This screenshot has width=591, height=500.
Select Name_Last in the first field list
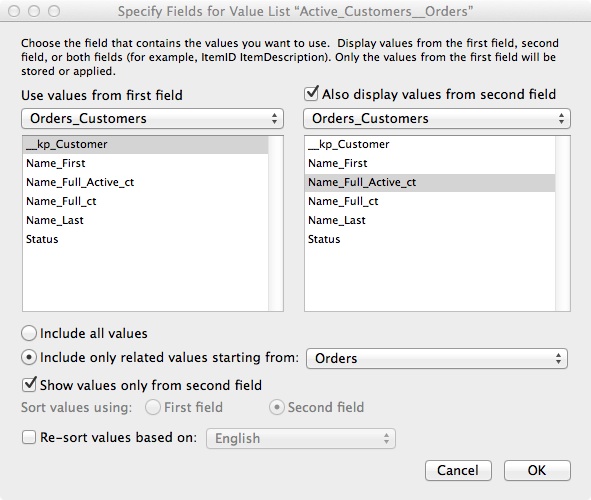[x=145, y=220]
